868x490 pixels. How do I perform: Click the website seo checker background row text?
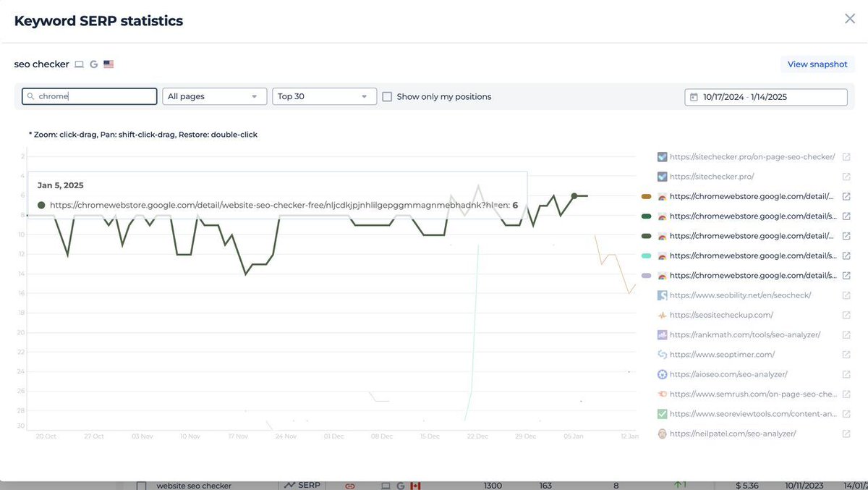(192, 486)
